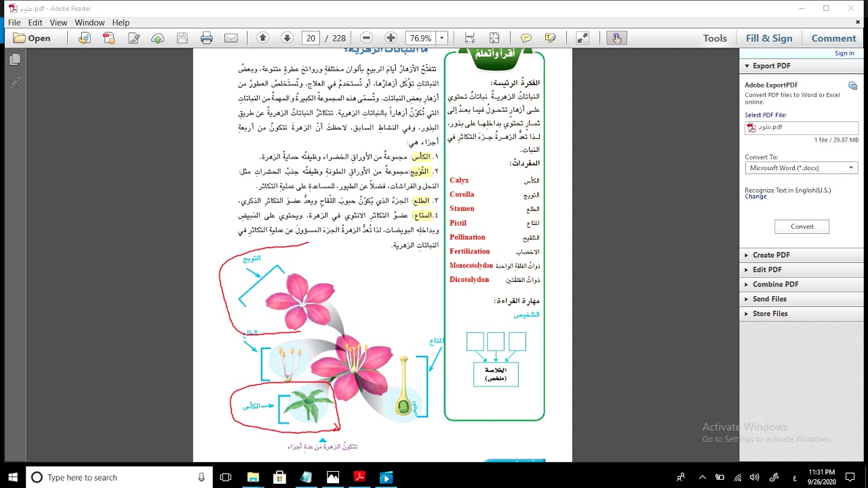868x488 pixels.
Task: Open the Window menu
Action: [x=90, y=22]
